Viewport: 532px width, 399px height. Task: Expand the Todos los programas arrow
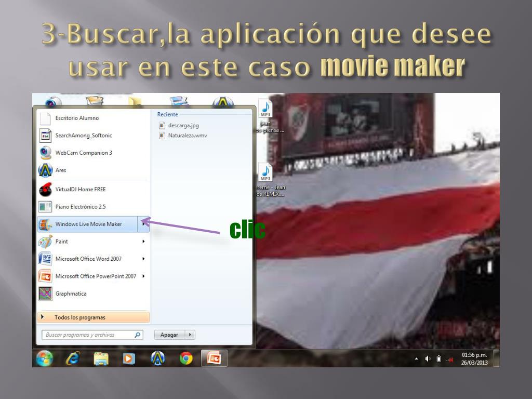(x=43, y=317)
